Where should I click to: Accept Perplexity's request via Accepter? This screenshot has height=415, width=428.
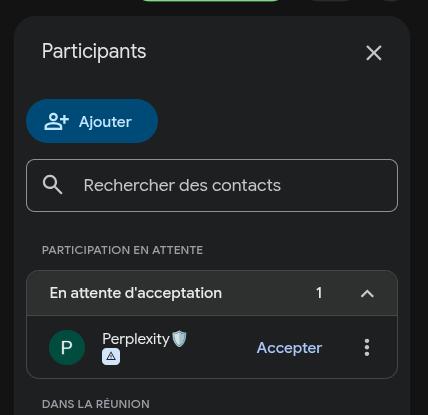(x=289, y=348)
